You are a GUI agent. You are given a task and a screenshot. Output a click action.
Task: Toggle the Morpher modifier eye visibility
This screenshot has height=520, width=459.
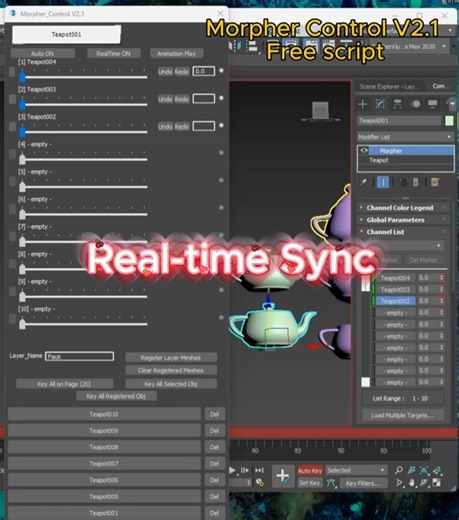(364, 150)
